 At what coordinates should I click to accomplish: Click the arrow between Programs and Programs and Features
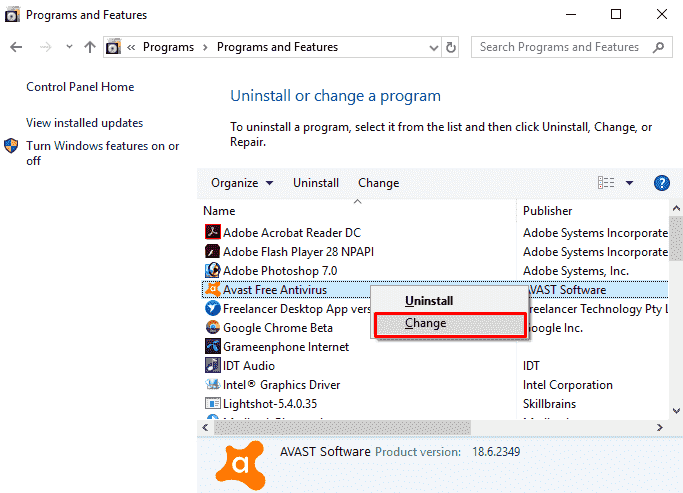pyautogui.click(x=205, y=47)
